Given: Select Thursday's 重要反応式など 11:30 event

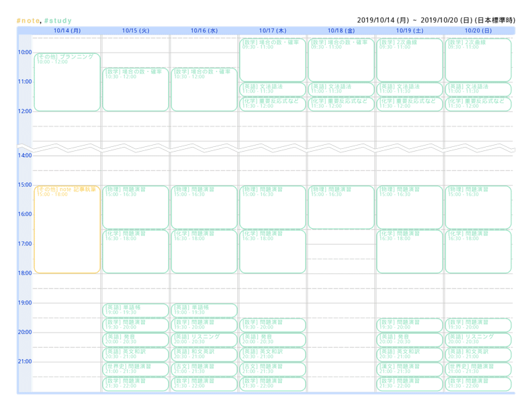Looking at the screenshot, I should tap(273, 104).
